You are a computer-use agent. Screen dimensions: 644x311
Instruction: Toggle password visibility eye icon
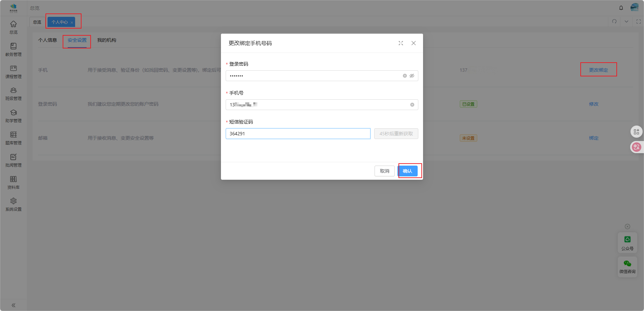tap(412, 76)
